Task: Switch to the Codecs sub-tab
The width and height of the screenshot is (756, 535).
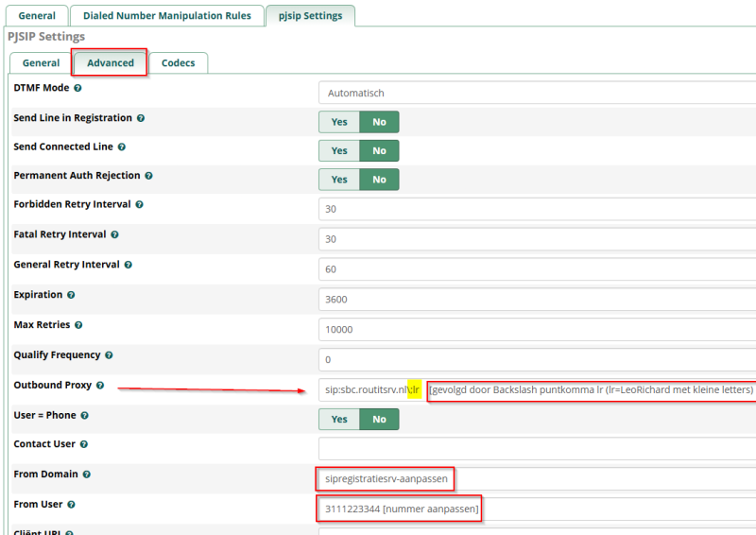Action: (x=178, y=63)
